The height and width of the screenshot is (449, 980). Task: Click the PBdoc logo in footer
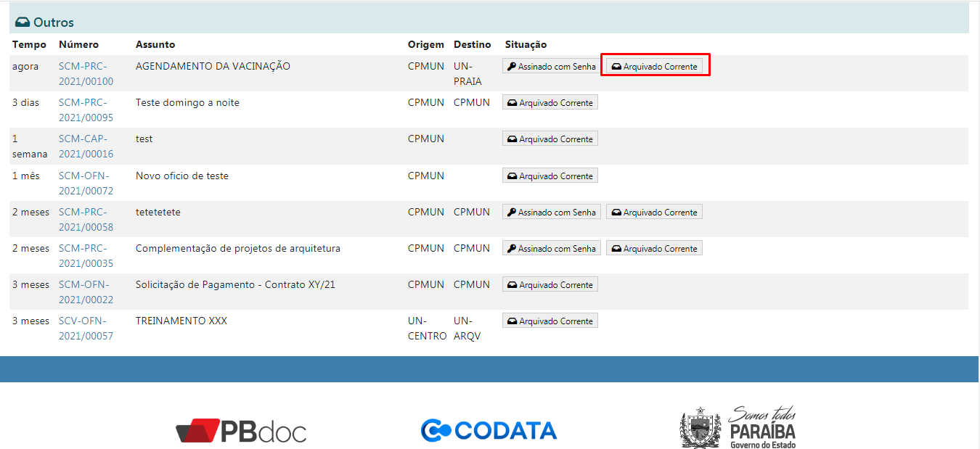point(241,431)
